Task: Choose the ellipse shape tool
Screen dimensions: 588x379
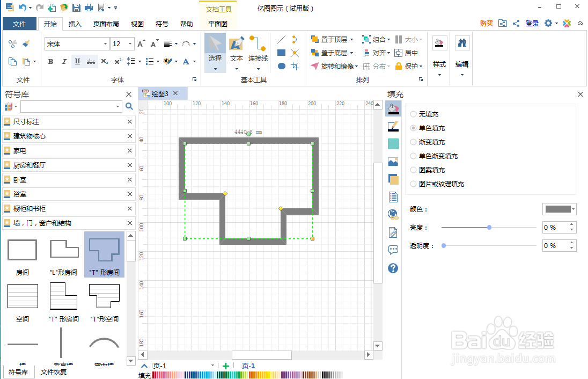Action: click(x=281, y=66)
